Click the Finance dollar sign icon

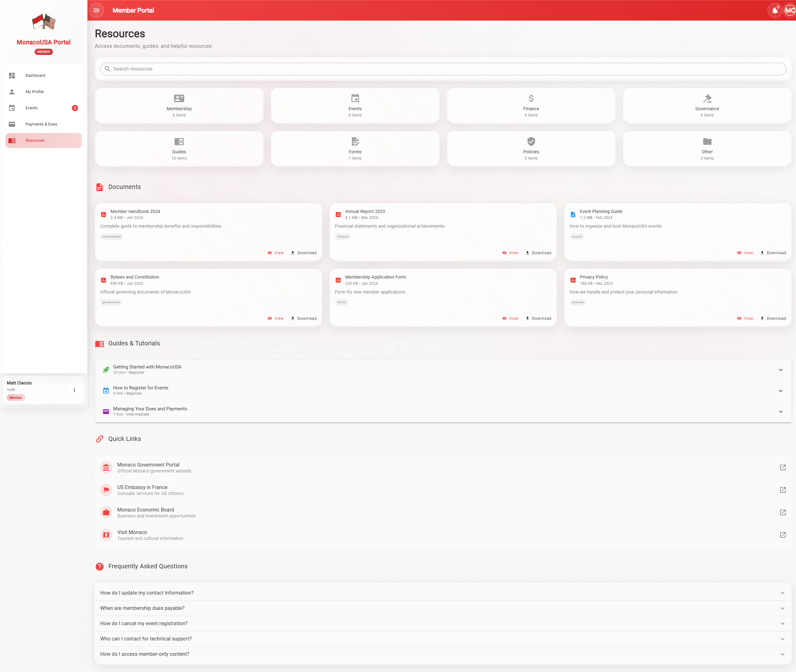coord(531,98)
